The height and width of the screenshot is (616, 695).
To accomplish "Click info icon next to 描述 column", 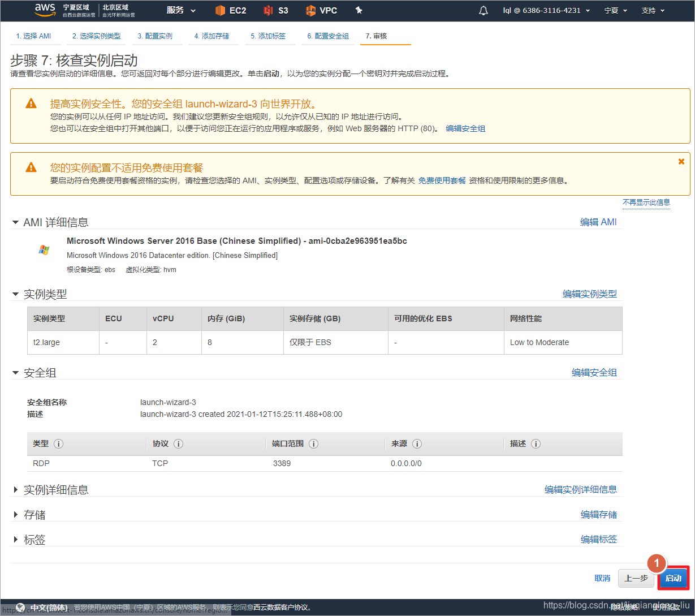I will (536, 444).
